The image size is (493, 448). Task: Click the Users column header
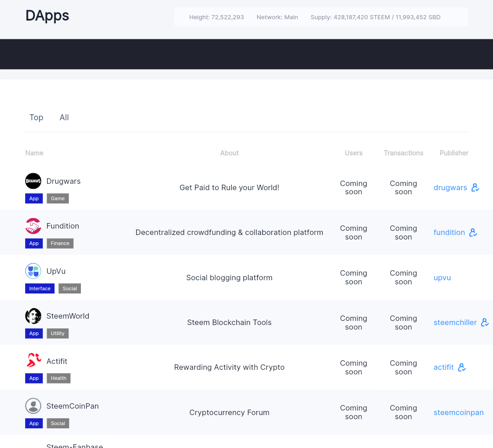[353, 153]
